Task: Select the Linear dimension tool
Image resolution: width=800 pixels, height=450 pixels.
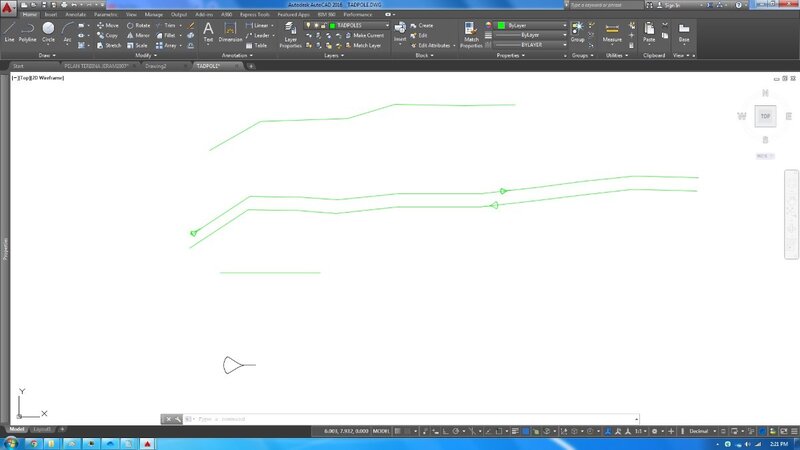Action: pyautogui.click(x=257, y=25)
